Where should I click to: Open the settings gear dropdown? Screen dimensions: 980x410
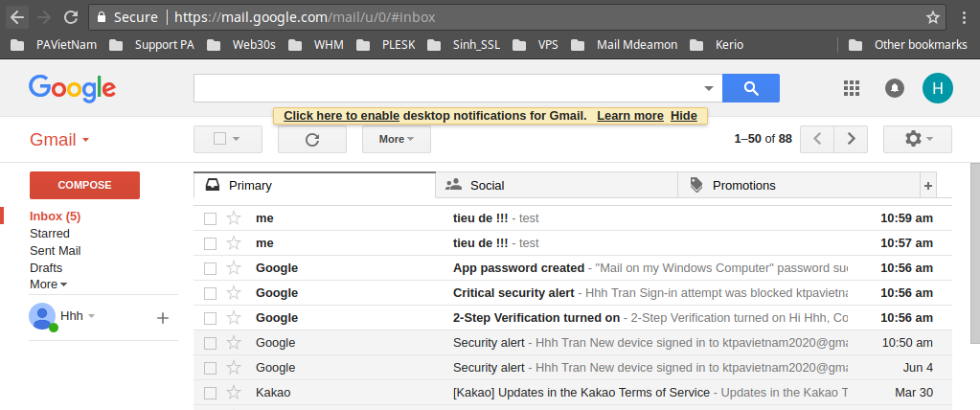coord(918,139)
